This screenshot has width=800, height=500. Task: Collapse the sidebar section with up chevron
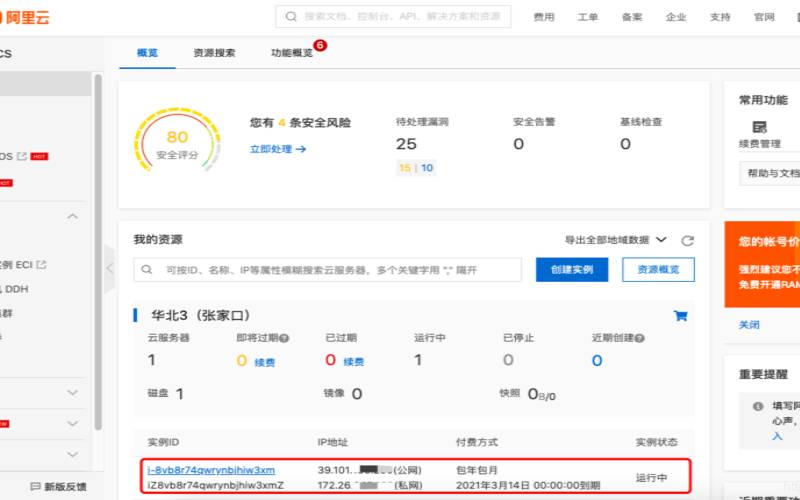coord(72,216)
